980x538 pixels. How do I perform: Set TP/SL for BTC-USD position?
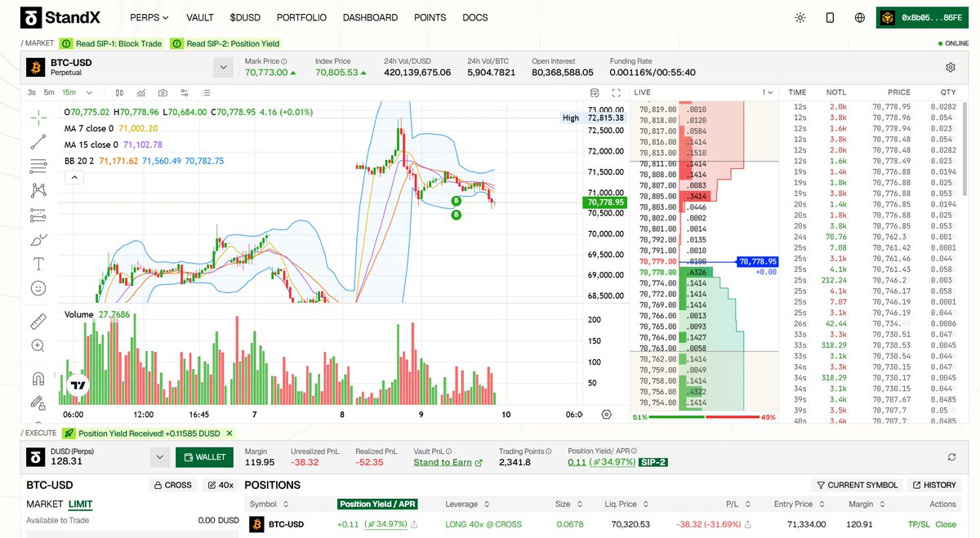(x=918, y=524)
